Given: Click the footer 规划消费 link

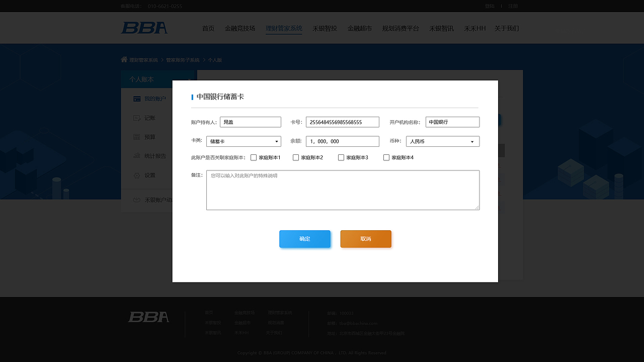Looking at the screenshot, I should point(276,323).
